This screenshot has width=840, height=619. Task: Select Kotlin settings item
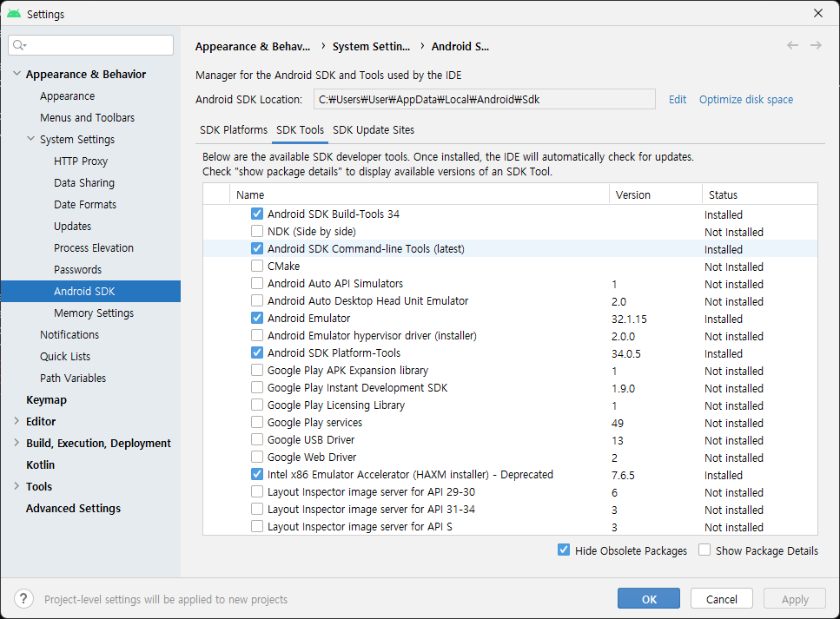(x=41, y=464)
